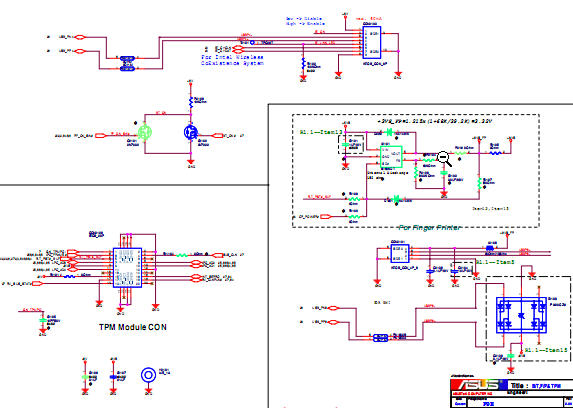Click the +3VS_FP voltage formula text
The width and height of the screenshot is (573, 408).
[435, 121]
